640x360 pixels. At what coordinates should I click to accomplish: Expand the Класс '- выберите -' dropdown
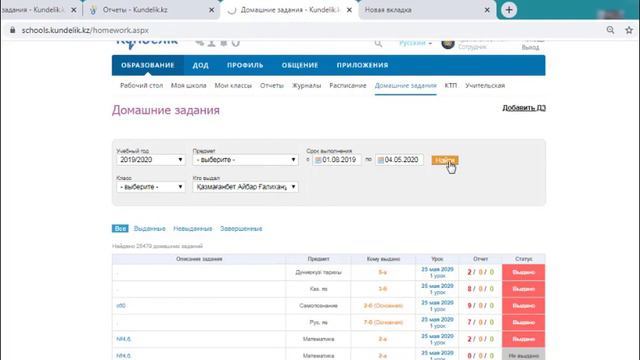150,187
